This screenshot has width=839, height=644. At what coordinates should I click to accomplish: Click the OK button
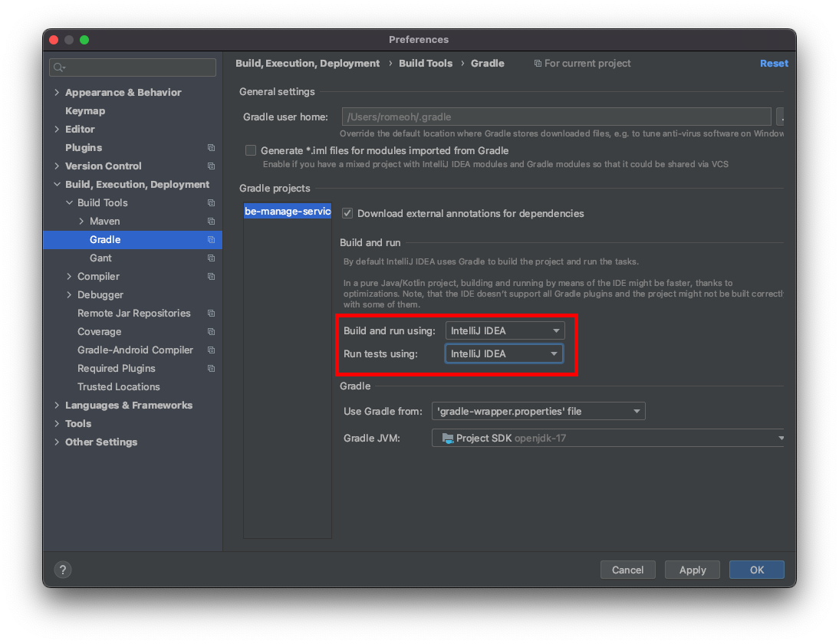coord(757,570)
